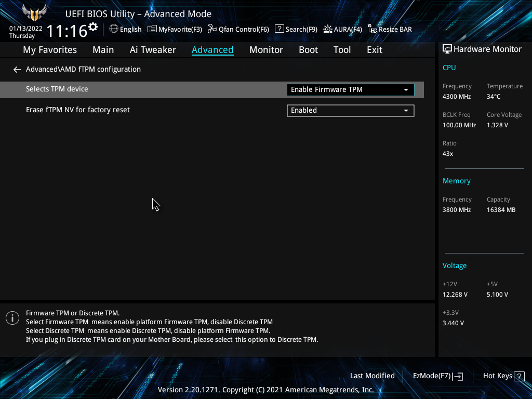Image resolution: width=532 pixels, height=399 pixels.
Task: Click the Last Modified button
Action: pos(372,376)
